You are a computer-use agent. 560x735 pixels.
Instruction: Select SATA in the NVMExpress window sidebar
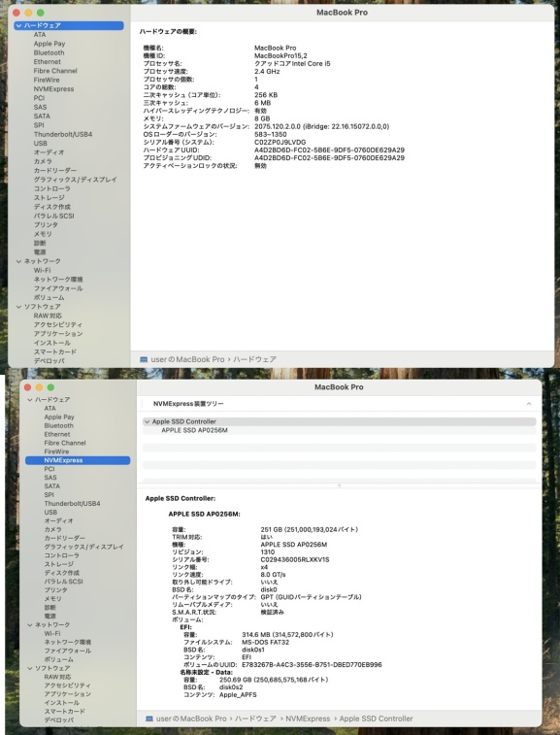(52, 486)
